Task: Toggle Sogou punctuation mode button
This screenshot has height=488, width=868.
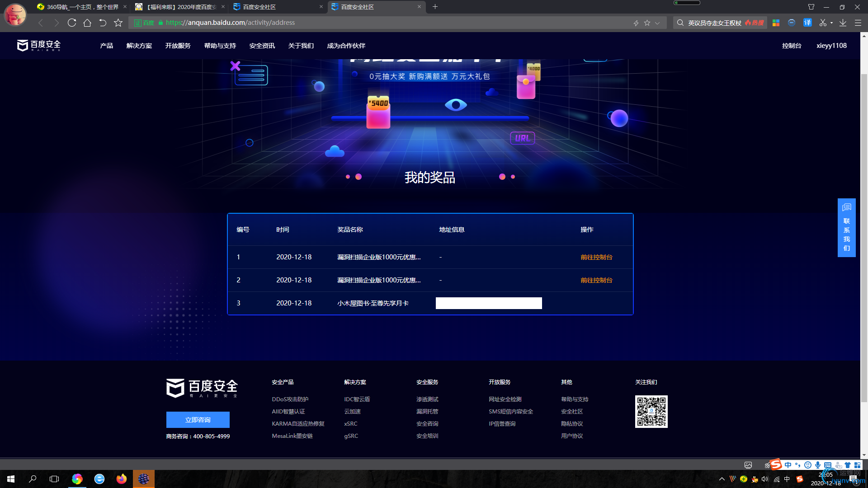Action: 797,465
